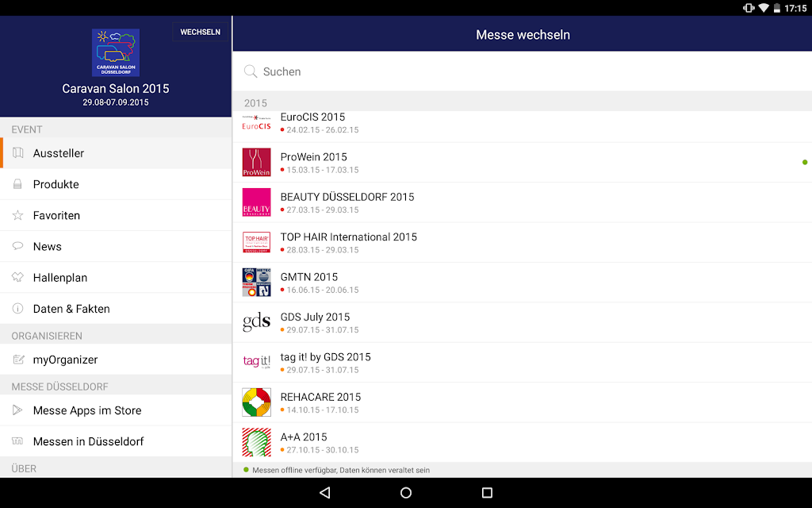The height and width of the screenshot is (508, 812).
Task: Choose BEAUTY DÜSSELDORF 2015
Action: (523, 202)
